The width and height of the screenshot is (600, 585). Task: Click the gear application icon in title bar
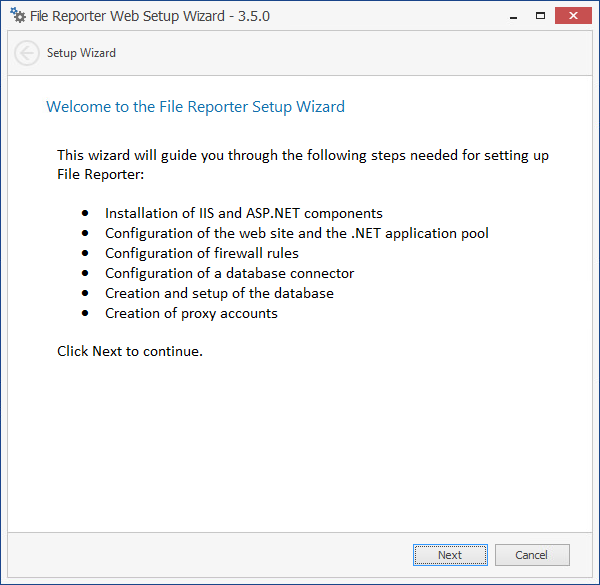(18, 16)
